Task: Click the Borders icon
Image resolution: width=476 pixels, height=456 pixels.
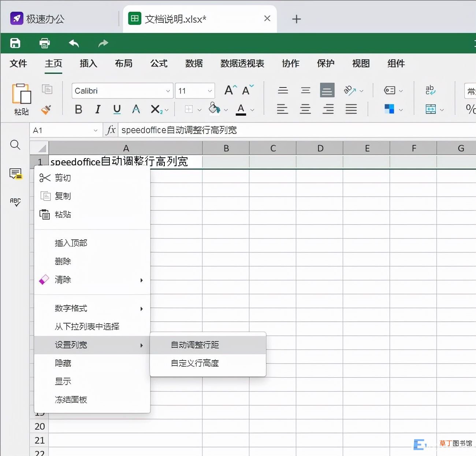Action: click(x=189, y=109)
